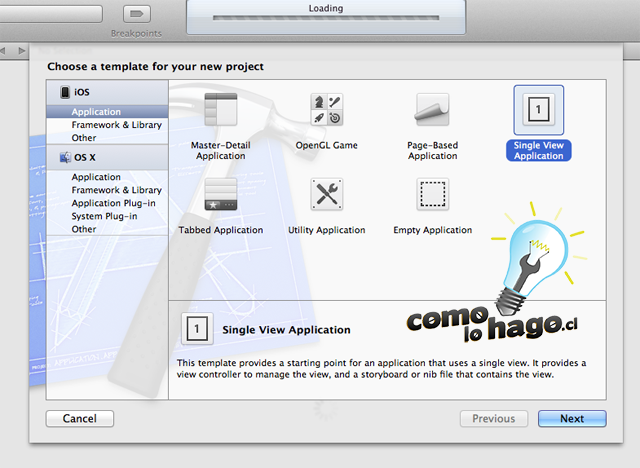640x468 pixels.
Task: Choose the Tabbed Application template icon
Action: (x=220, y=195)
